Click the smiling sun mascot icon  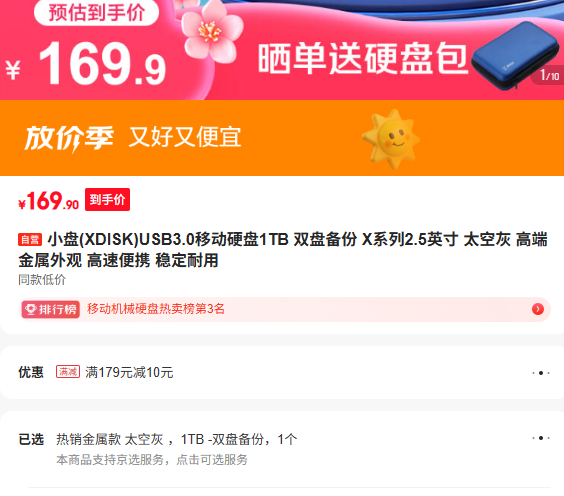(x=391, y=139)
